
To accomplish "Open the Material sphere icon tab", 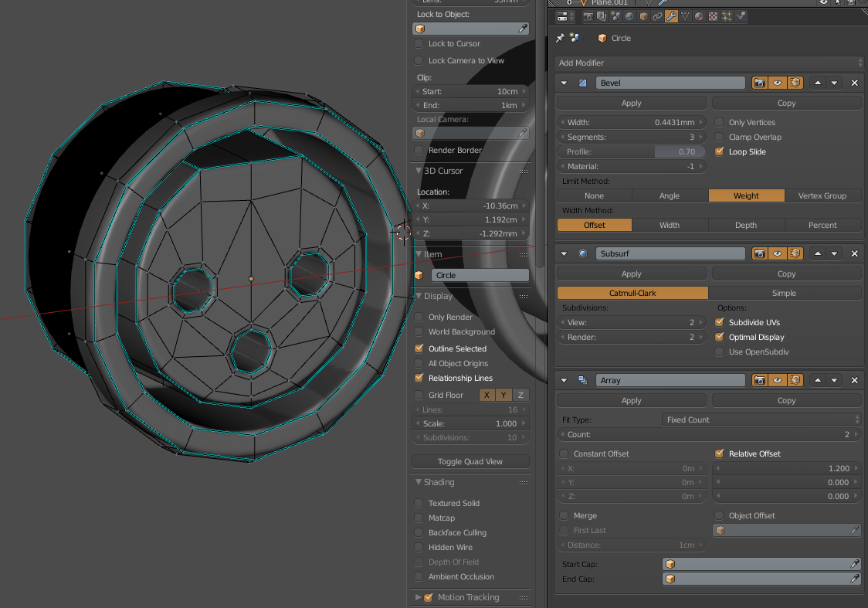I will click(x=699, y=17).
